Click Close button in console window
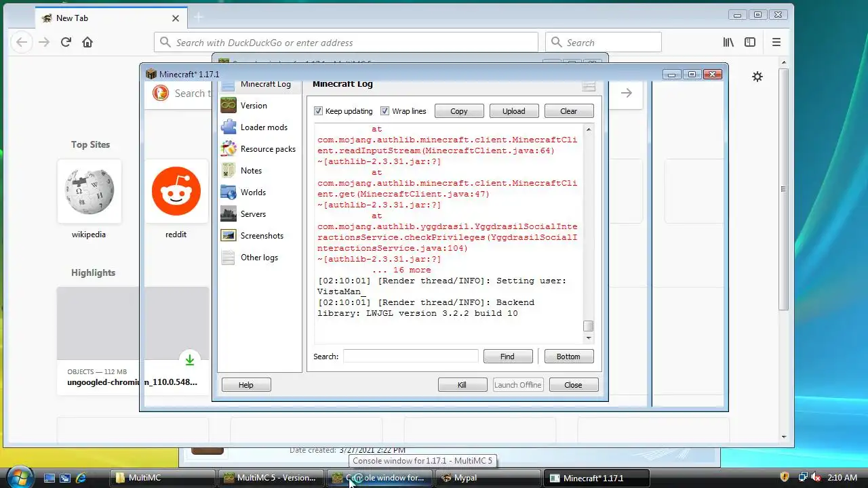Viewport: 868px width, 488px height. (x=573, y=385)
